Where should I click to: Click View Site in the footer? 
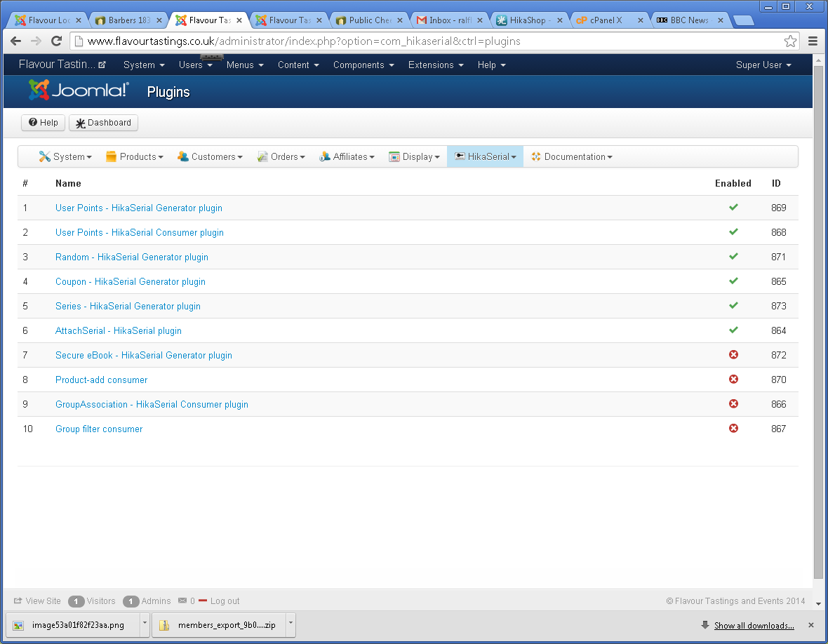(37, 601)
